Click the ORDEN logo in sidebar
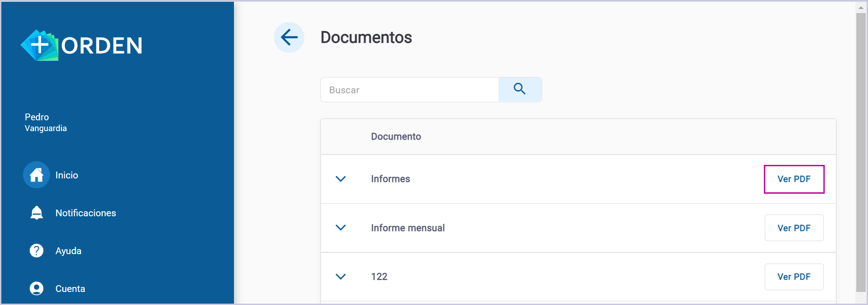 [x=82, y=46]
